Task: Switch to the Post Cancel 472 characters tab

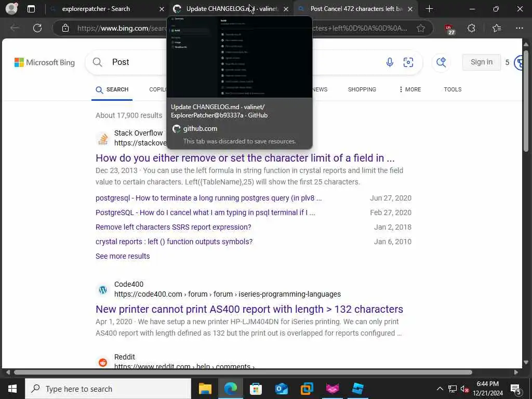Action: click(x=355, y=9)
